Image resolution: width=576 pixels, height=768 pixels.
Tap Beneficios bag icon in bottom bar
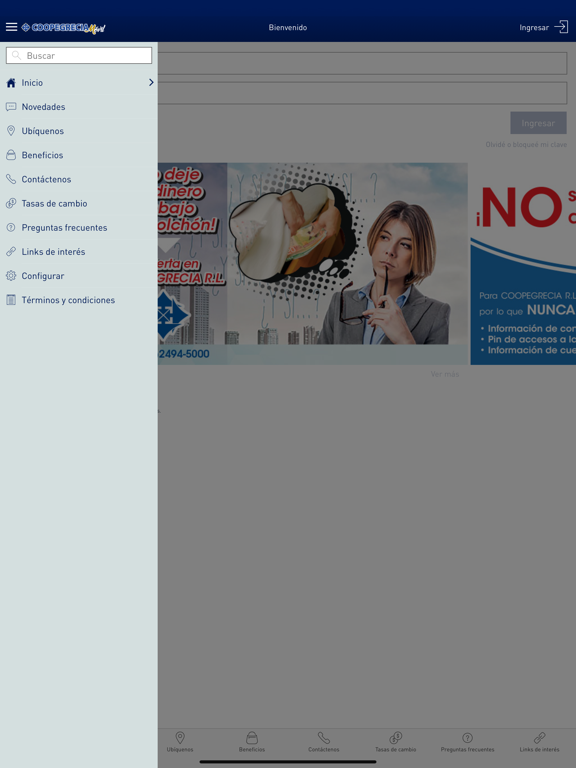[x=252, y=738]
